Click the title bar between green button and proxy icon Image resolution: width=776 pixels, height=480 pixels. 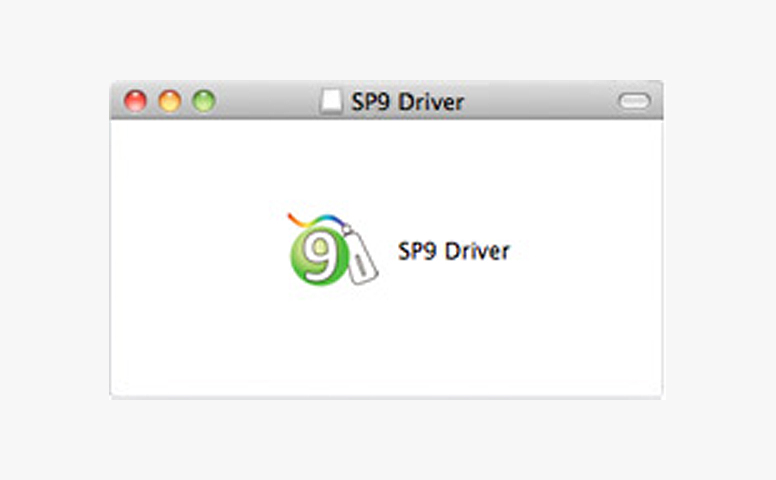coord(265,101)
